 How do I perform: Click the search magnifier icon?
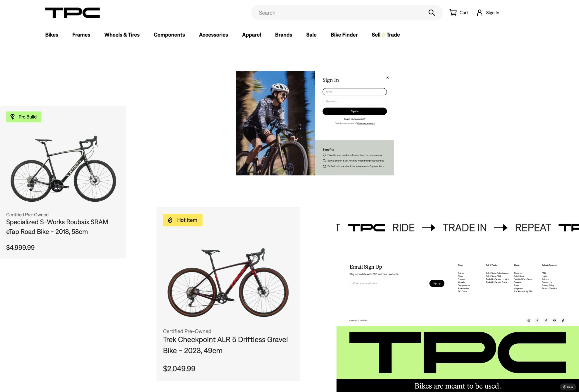pos(432,12)
